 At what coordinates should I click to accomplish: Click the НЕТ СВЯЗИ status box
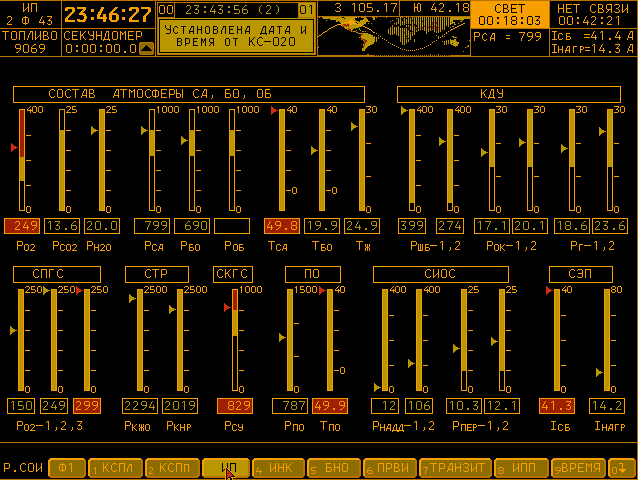[x=592, y=15]
